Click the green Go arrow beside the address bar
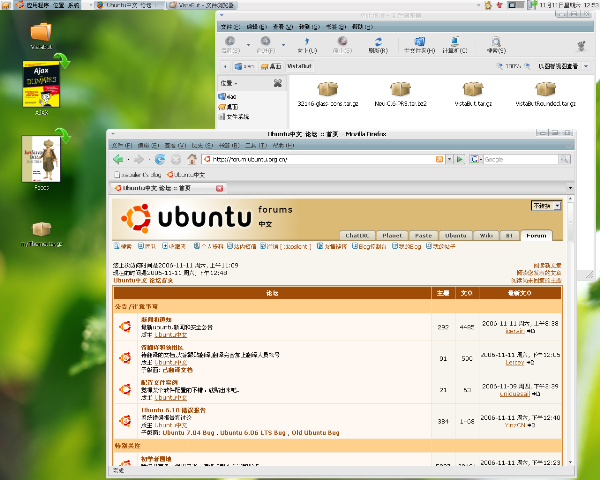Viewport: 600px width, 480px height. [x=460, y=159]
